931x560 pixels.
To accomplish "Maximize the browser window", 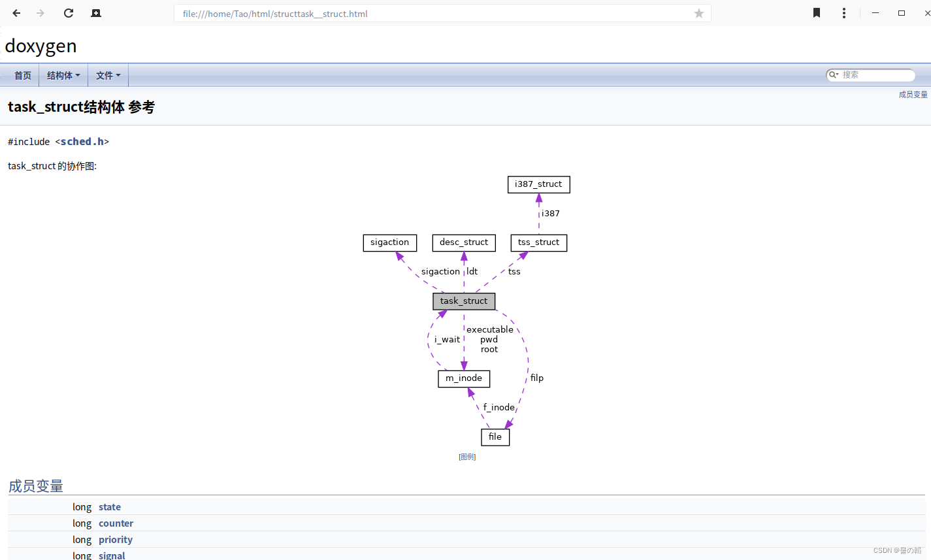I will coord(902,13).
